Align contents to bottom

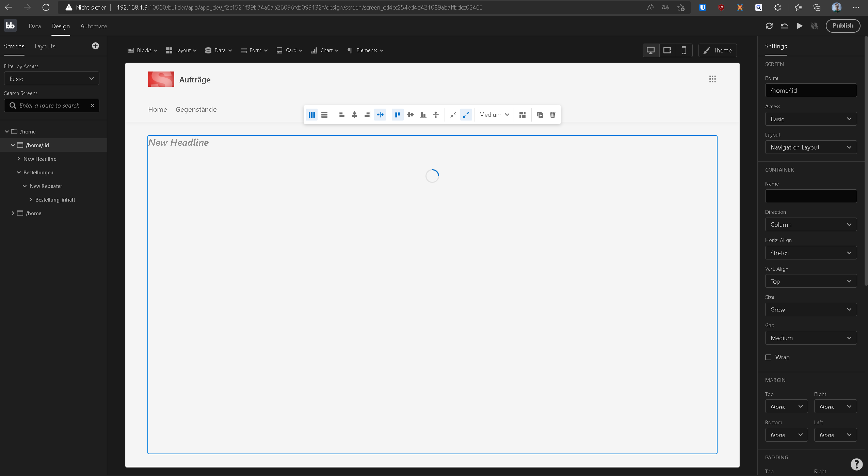tap(423, 115)
